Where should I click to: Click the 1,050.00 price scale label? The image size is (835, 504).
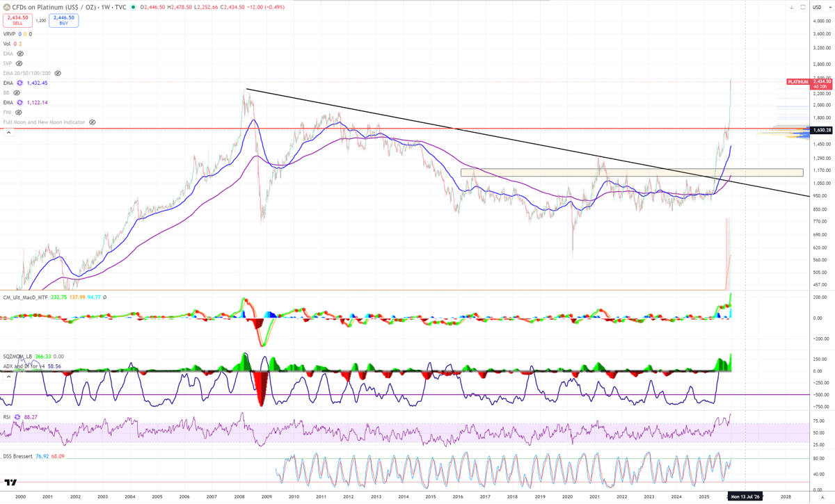(x=822, y=183)
